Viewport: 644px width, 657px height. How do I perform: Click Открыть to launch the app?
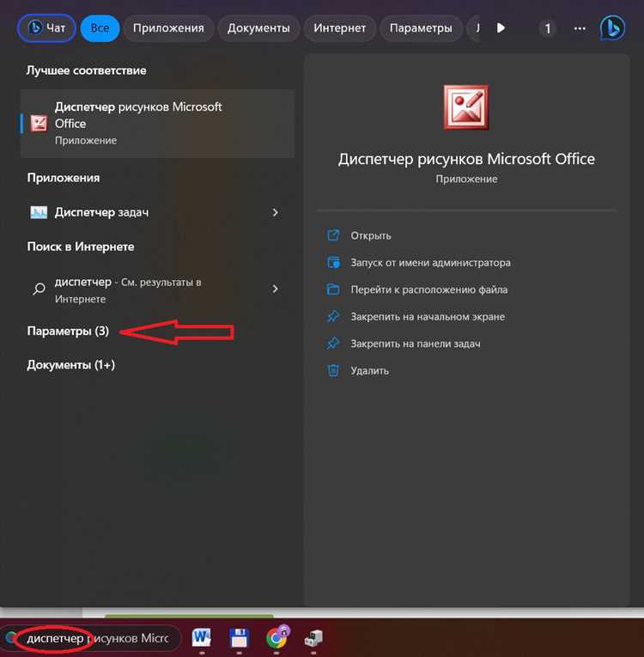pos(371,235)
